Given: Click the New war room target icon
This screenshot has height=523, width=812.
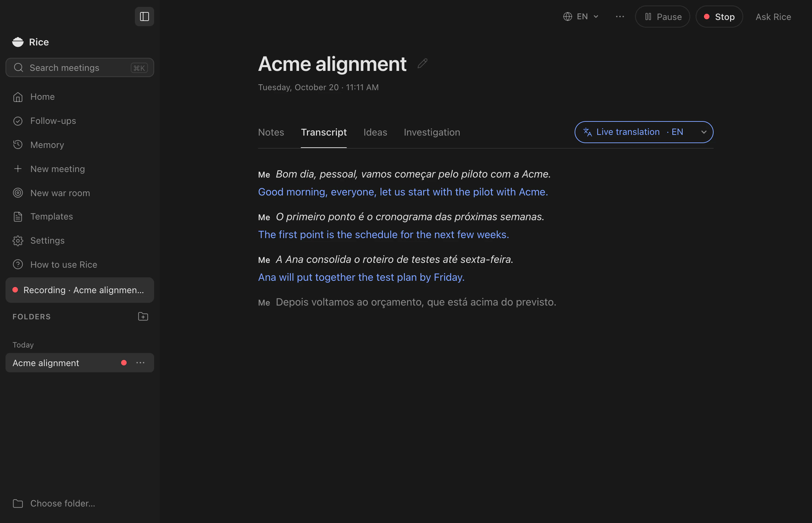Looking at the screenshot, I should click(x=18, y=193).
